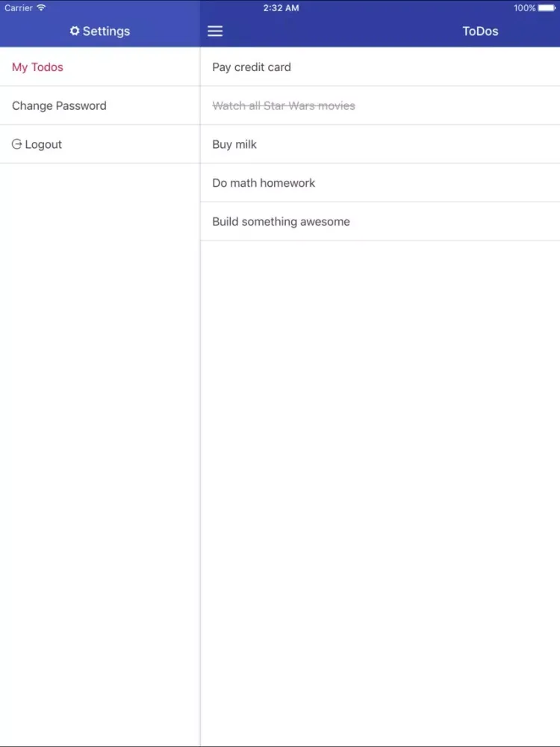Uncheck completed "Watch all Star Wars movies" todo

click(x=284, y=106)
